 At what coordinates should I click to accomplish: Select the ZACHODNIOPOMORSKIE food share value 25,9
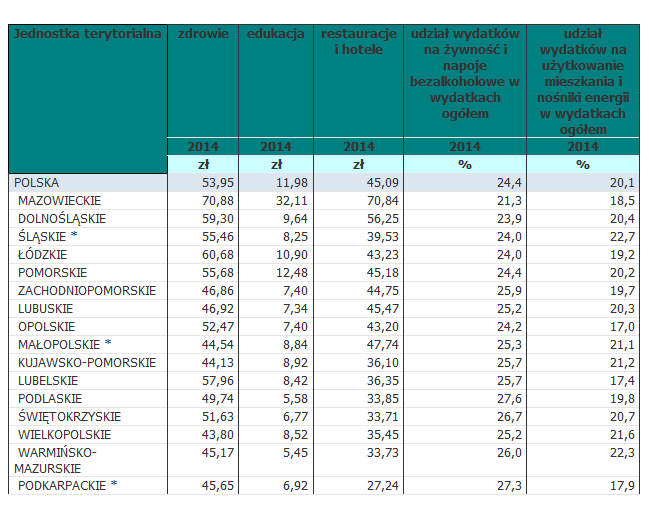point(509,291)
